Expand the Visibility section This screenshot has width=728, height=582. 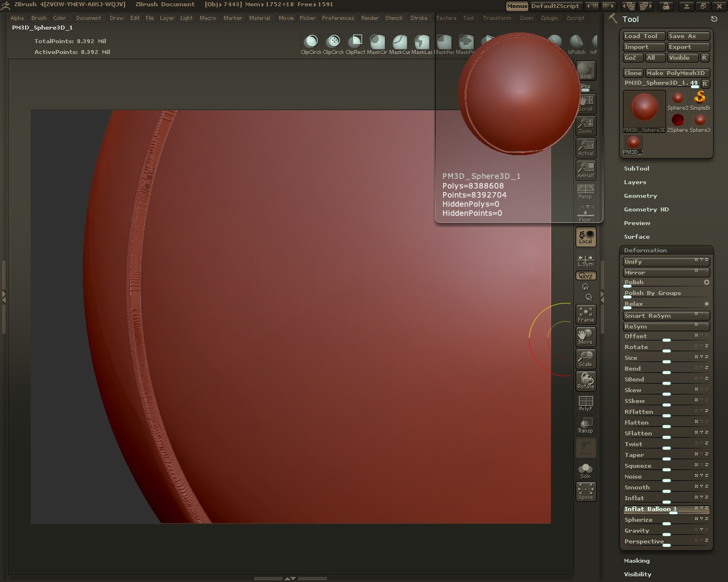point(638,574)
